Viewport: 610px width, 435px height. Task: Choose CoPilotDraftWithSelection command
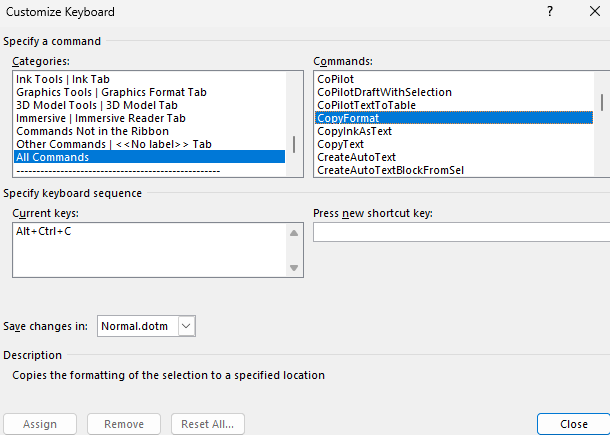click(384, 92)
